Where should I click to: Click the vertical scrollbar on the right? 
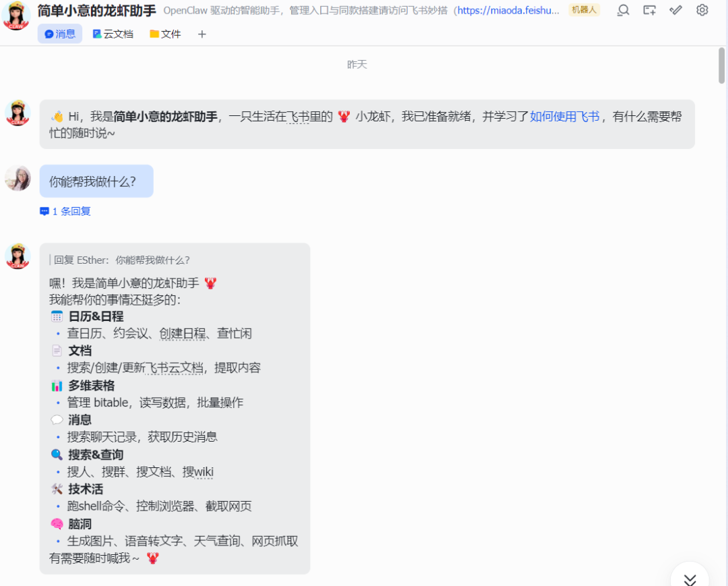(x=722, y=65)
